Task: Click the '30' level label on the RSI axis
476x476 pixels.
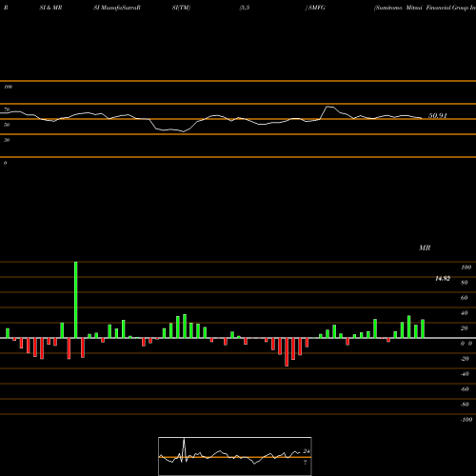Action: click(7, 140)
